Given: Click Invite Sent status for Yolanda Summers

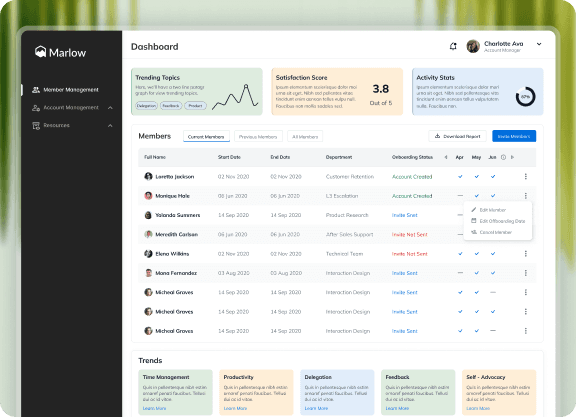Looking at the screenshot, I should point(404,215).
